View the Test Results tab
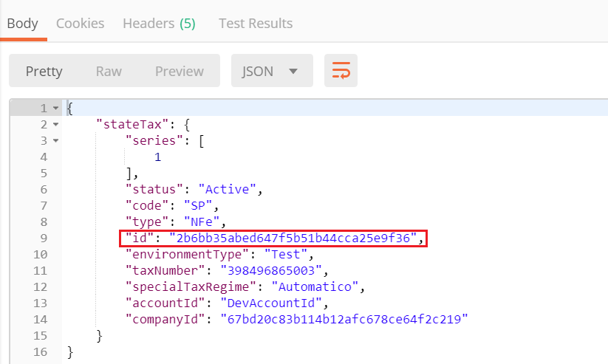608x364 pixels. click(256, 24)
